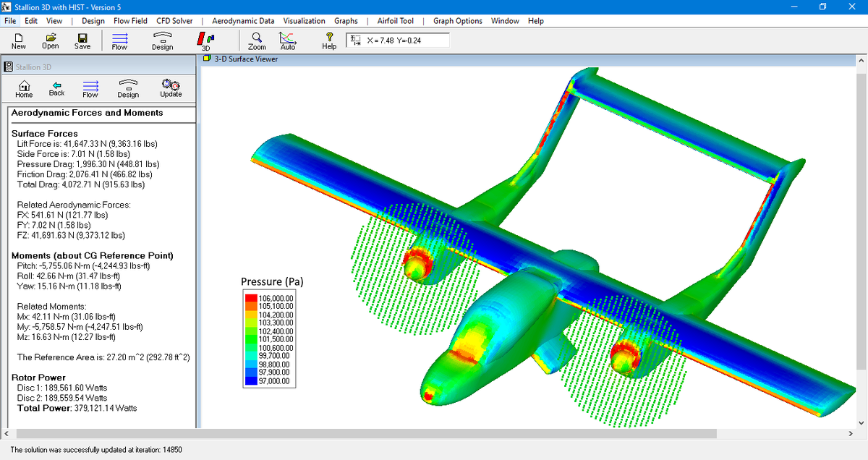Screen dimensions: 868x460
Task: Click the horizontal scrollbar right arrow
Action: point(851,434)
